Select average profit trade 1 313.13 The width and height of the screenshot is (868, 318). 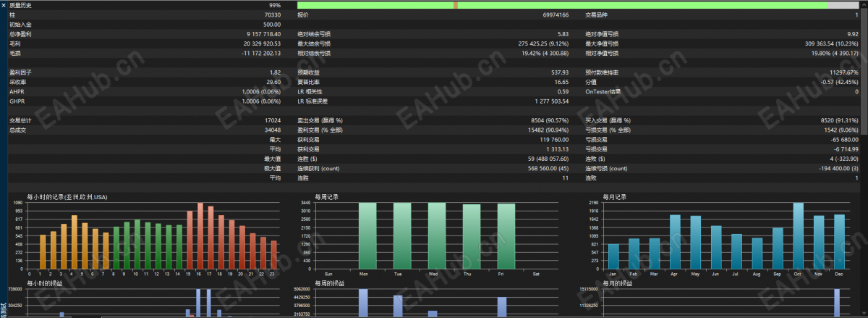pos(558,148)
